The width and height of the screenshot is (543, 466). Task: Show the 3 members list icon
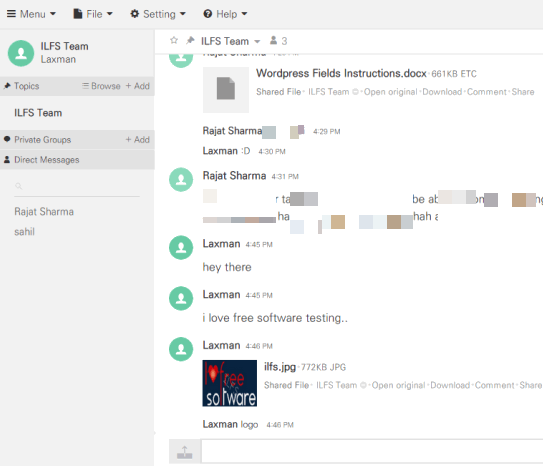tap(274, 41)
